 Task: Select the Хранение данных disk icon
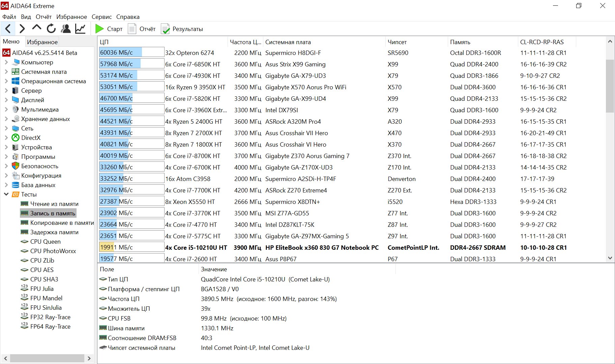pos(16,119)
